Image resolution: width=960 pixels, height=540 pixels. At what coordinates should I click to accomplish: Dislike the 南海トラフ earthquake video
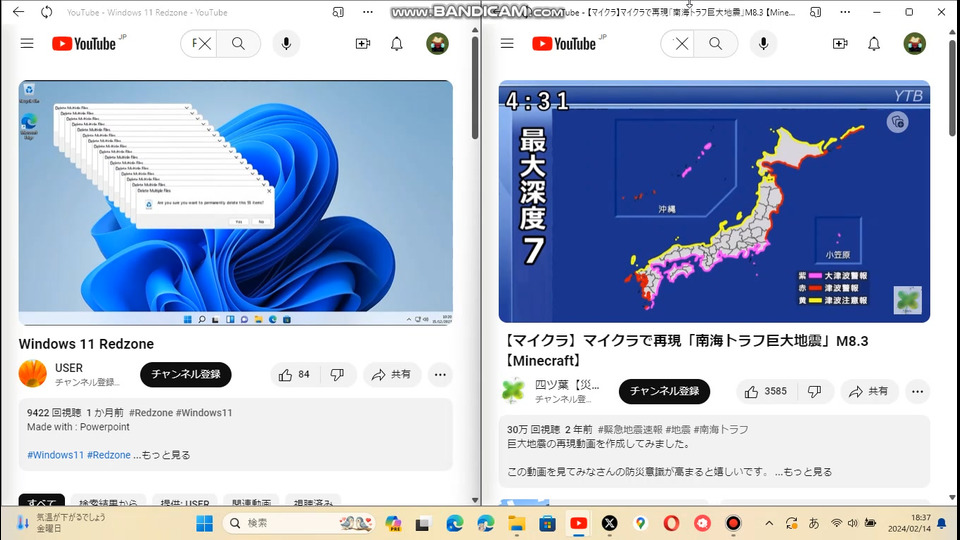coord(815,391)
